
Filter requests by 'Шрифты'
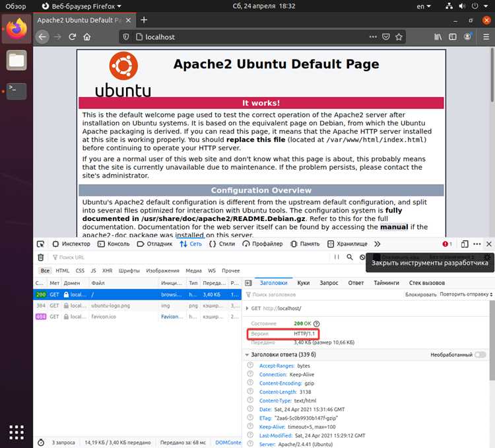(129, 271)
